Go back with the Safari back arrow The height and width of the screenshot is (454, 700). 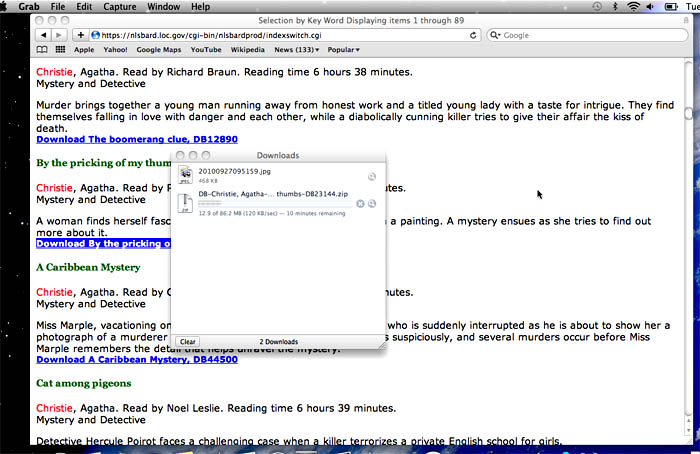43,35
